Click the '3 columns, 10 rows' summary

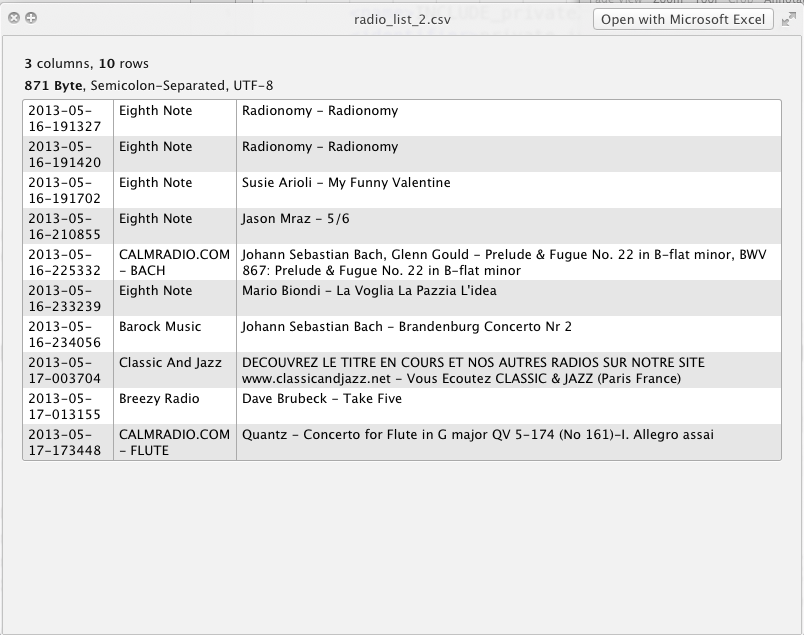(87, 64)
